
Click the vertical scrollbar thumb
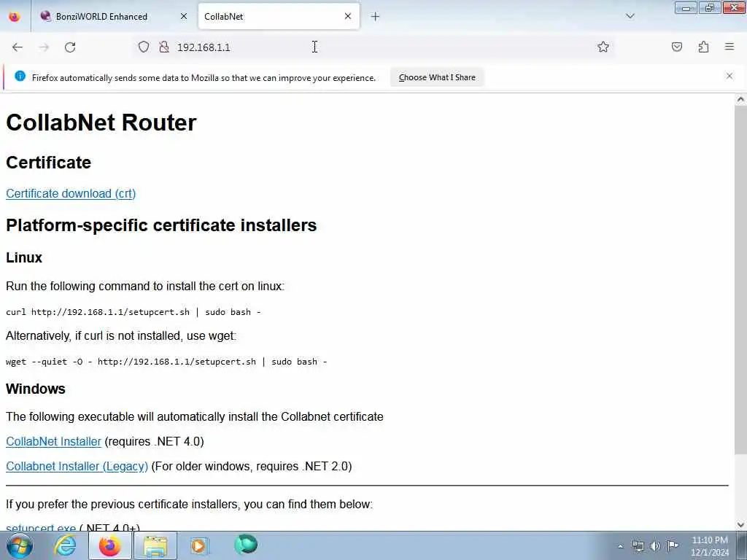click(740, 280)
